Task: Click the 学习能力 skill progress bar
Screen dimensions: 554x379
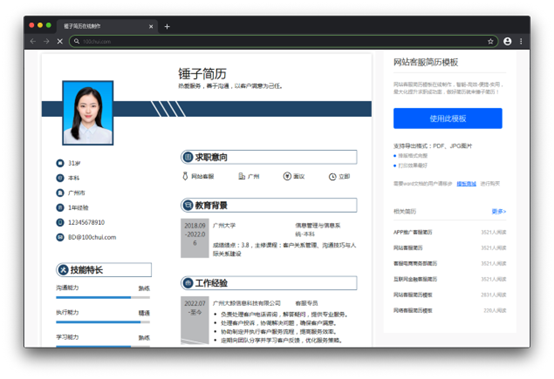Action: tap(103, 347)
